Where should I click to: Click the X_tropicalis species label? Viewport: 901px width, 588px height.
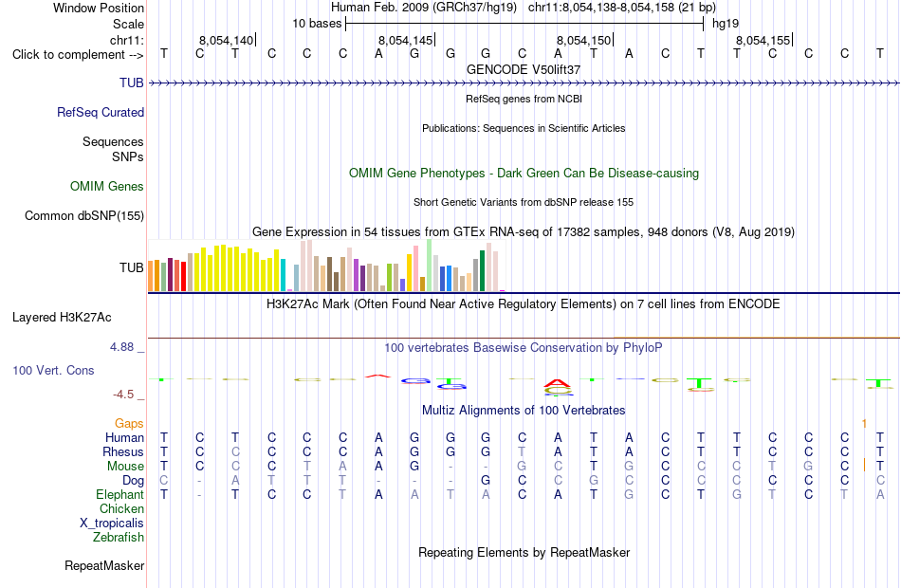coord(112,524)
